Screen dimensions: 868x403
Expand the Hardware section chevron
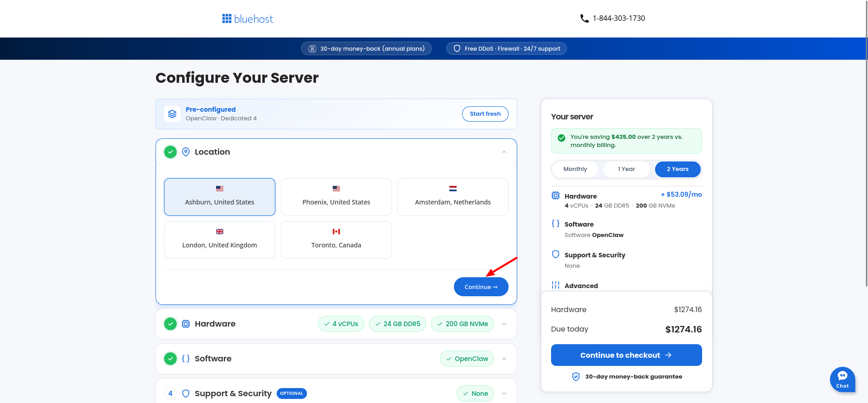[504, 324]
